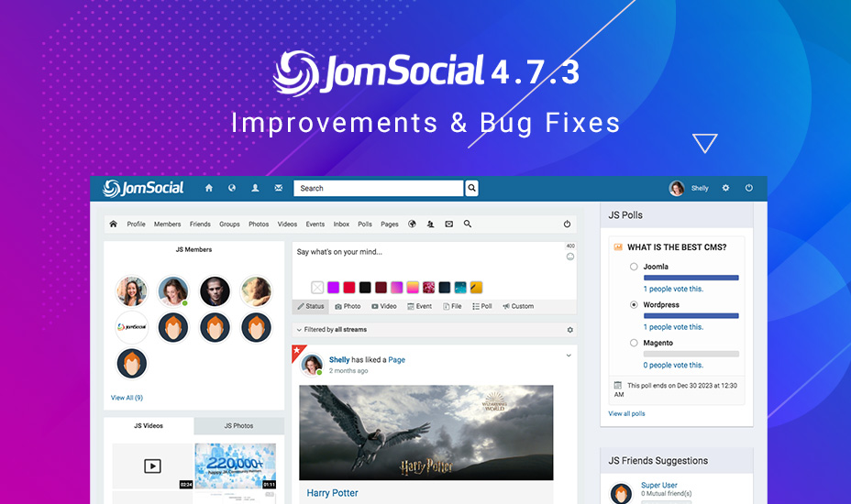Open the Pages menu item
Viewport: 851px width, 504px height.
tap(390, 225)
